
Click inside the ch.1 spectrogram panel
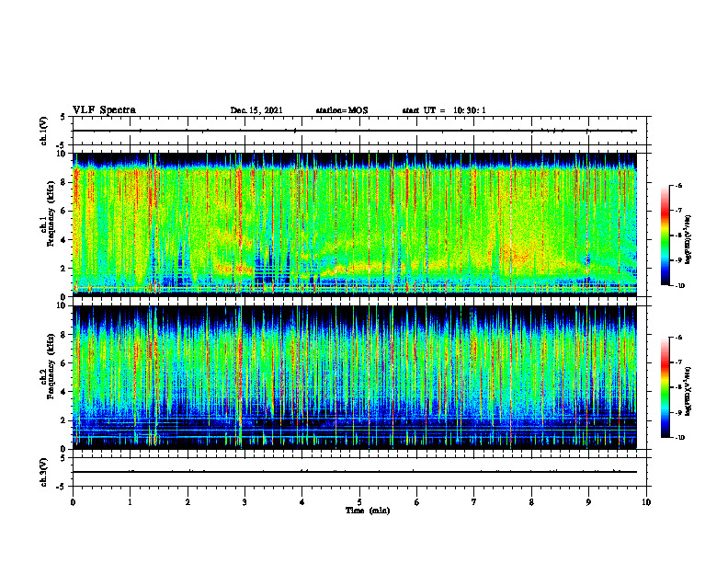point(355,224)
